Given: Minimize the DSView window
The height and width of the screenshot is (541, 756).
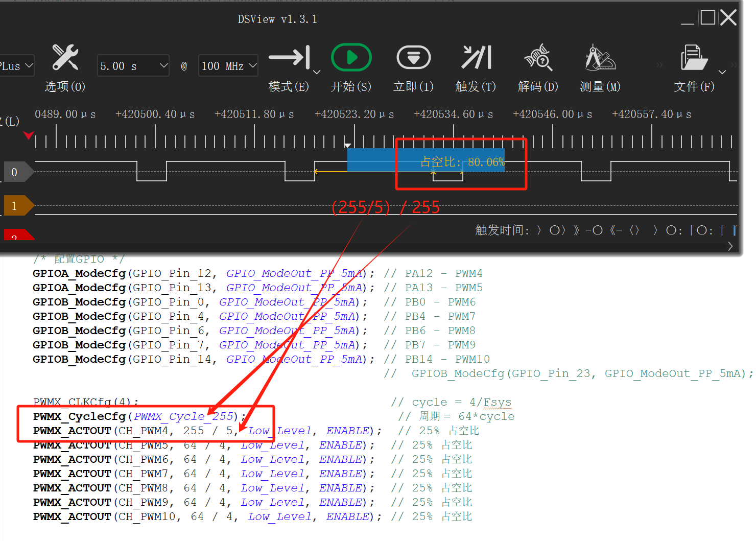Looking at the screenshot, I should click(688, 23).
